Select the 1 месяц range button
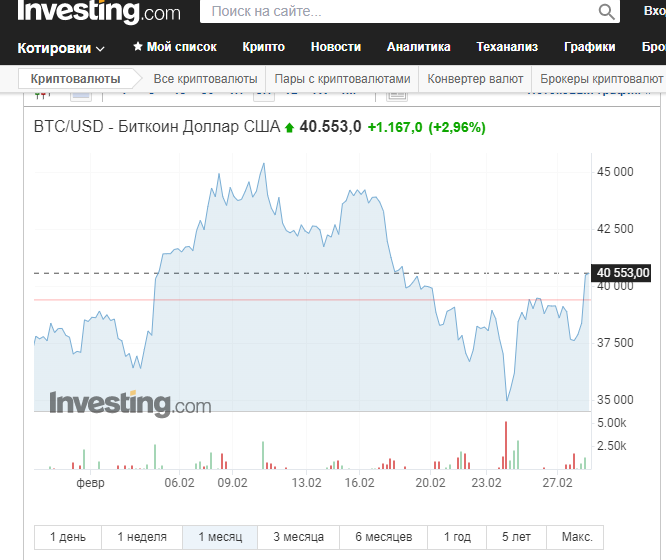The height and width of the screenshot is (560, 666). (x=220, y=537)
